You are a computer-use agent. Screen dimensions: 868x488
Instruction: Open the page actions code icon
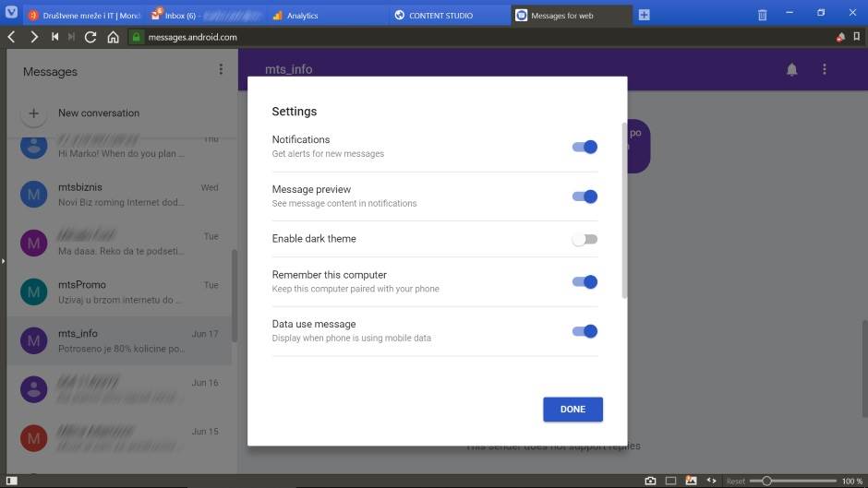[711, 481]
